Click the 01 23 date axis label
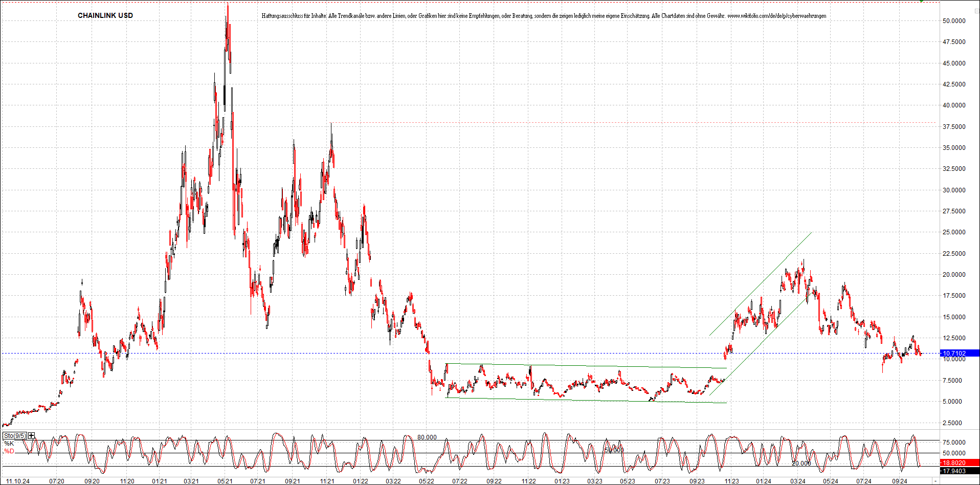The image size is (980, 485). pos(562,481)
